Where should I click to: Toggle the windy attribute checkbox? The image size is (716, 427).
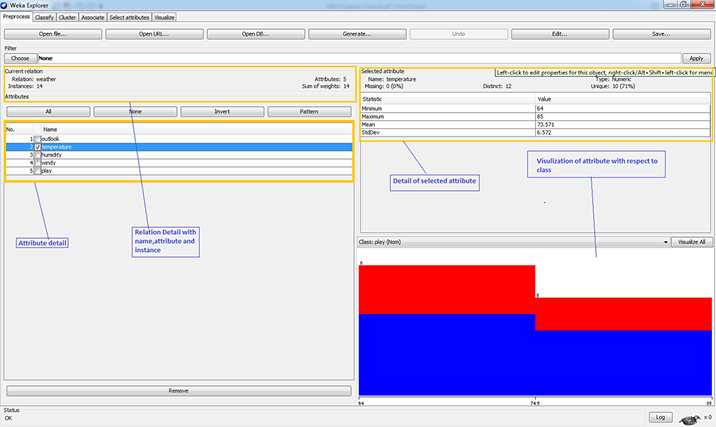(x=37, y=163)
